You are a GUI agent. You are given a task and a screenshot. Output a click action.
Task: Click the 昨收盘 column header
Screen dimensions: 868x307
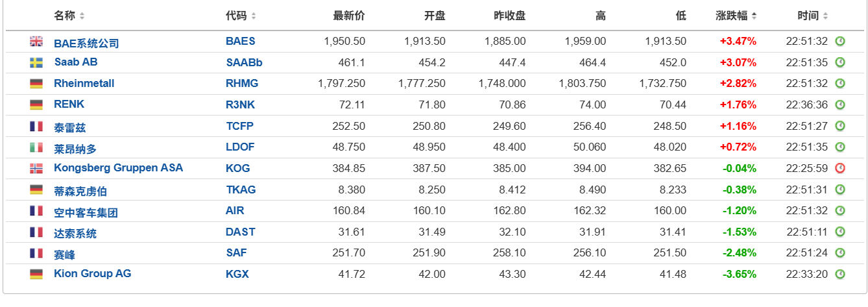pos(510,16)
